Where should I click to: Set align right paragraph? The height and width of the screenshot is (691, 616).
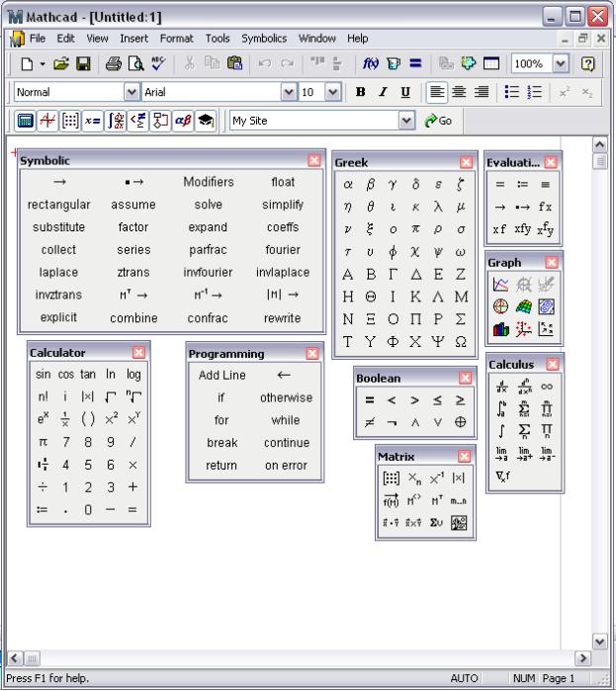(x=482, y=92)
